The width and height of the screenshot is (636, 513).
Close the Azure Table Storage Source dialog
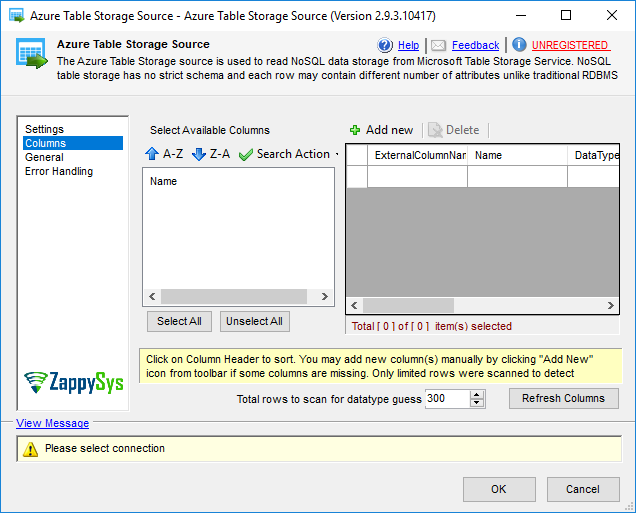point(612,15)
